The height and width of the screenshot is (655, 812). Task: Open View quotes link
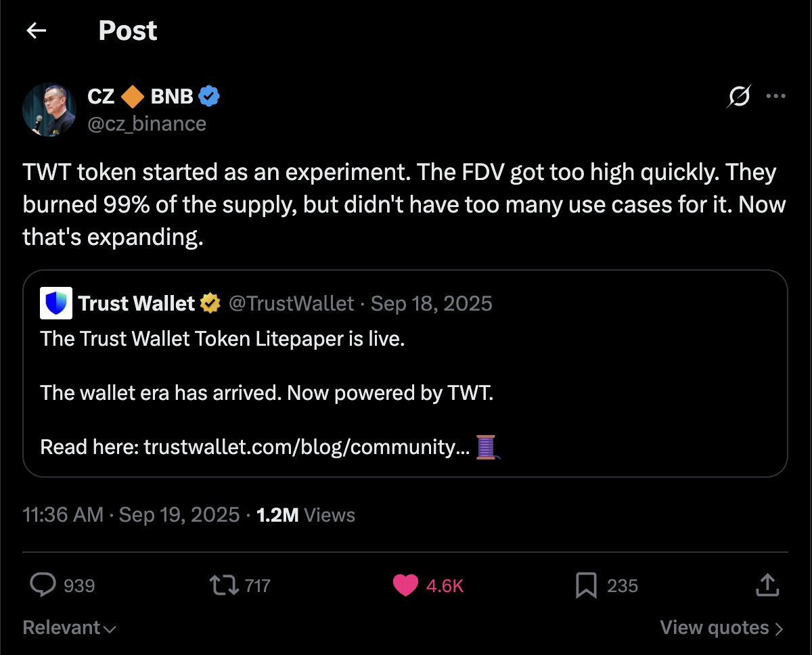point(721,628)
